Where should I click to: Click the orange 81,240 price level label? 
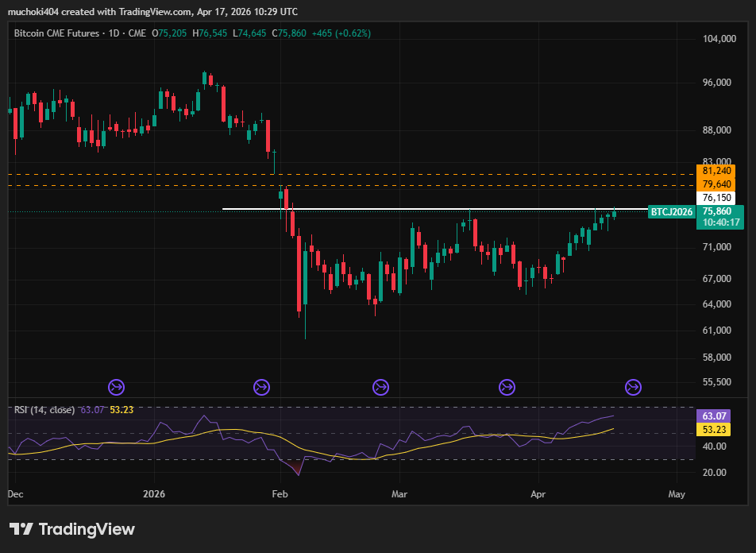coord(717,170)
